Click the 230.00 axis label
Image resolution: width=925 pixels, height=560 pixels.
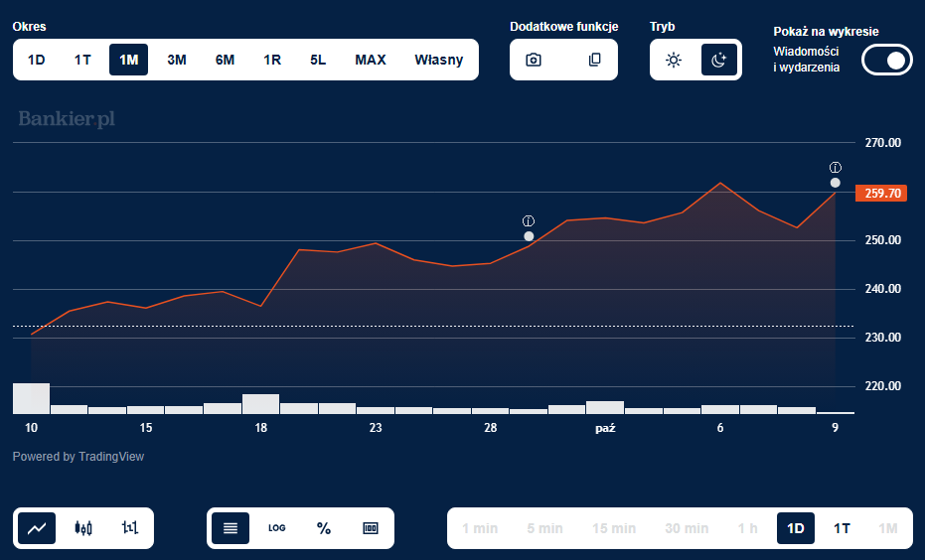tap(883, 338)
